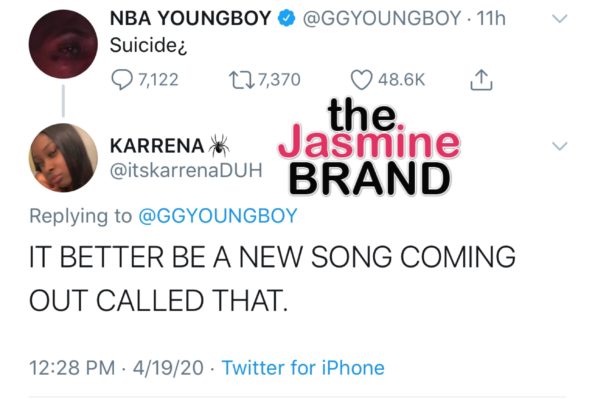Click the NBA YOUNGBOY display name
595x399 pixels.
[x=190, y=18]
